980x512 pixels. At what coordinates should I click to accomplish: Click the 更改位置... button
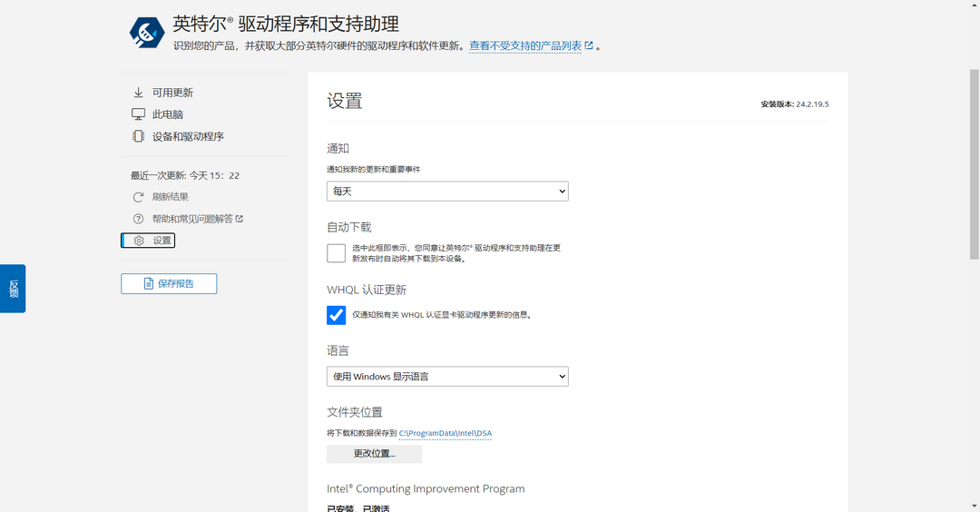[375, 454]
